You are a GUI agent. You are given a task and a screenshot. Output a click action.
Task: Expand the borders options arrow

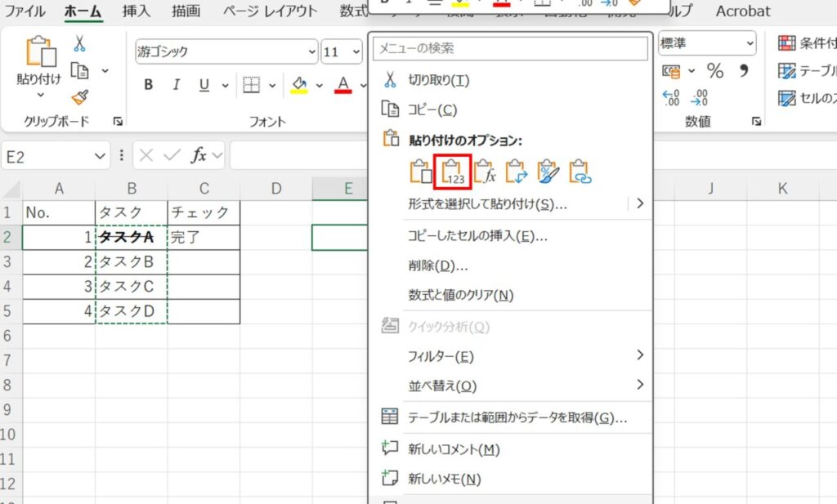(x=272, y=85)
